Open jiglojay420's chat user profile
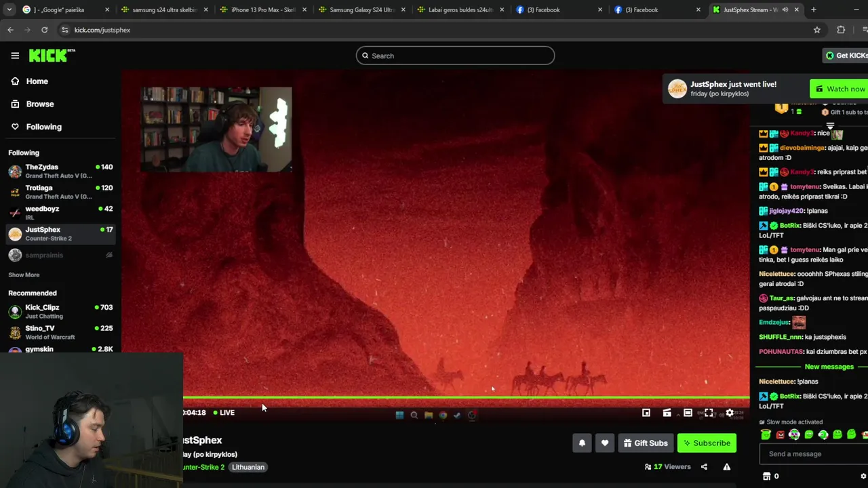 [x=788, y=211]
